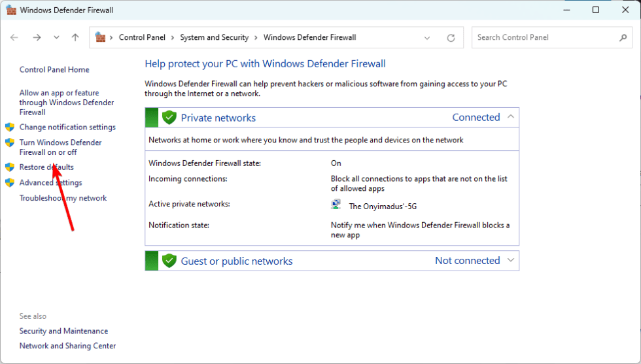The width and height of the screenshot is (641, 364).
Task: Click the Refresh button in address bar
Action: coord(451,38)
